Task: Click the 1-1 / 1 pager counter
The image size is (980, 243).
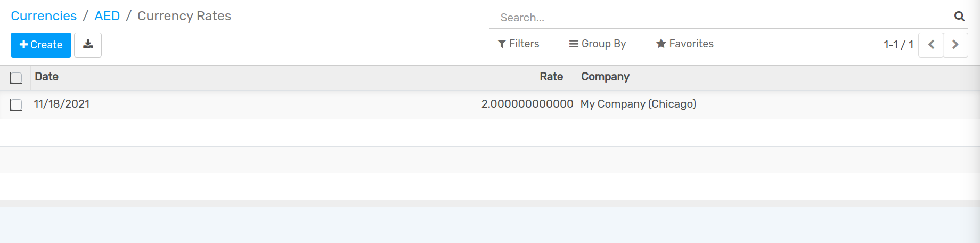Action: click(x=899, y=45)
